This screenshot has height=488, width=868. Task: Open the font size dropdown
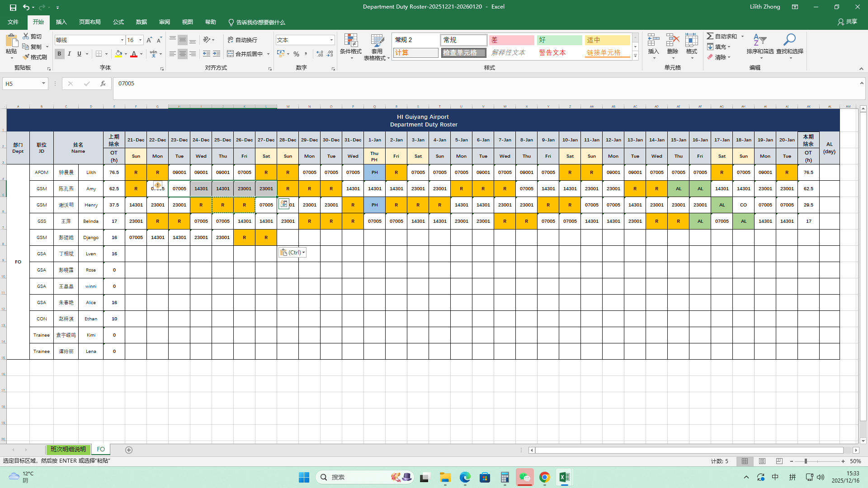140,40
